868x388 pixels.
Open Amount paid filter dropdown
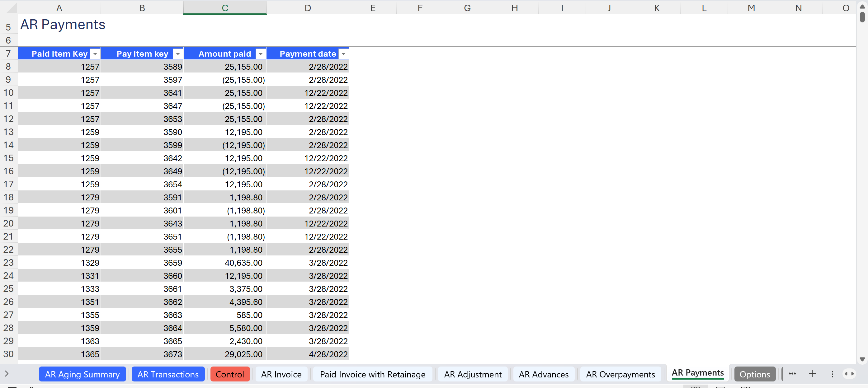point(261,54)
